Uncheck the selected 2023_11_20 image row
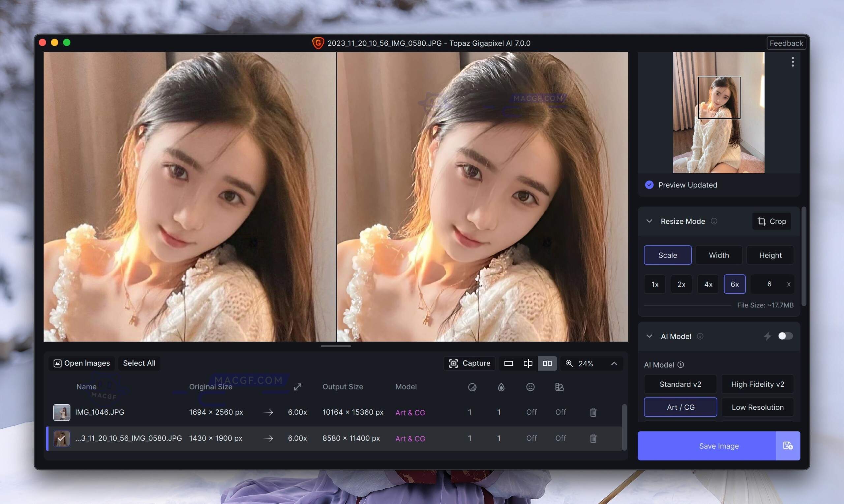 (62, 438)
